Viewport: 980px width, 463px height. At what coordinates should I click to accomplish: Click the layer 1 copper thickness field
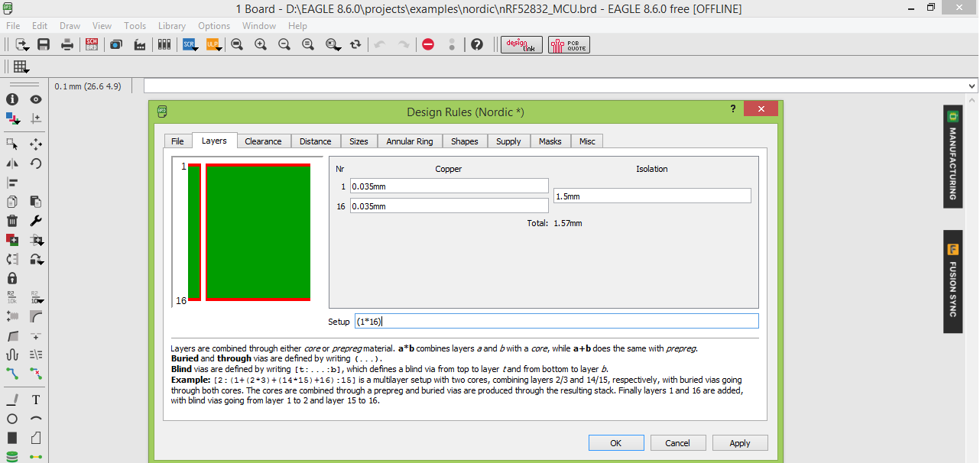(x=449, y=186)
